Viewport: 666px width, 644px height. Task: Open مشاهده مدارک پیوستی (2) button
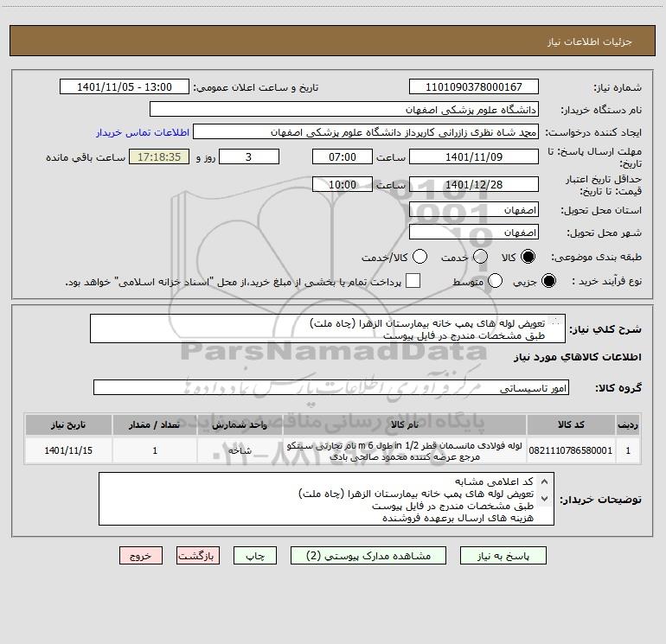(x=368, y=556)
